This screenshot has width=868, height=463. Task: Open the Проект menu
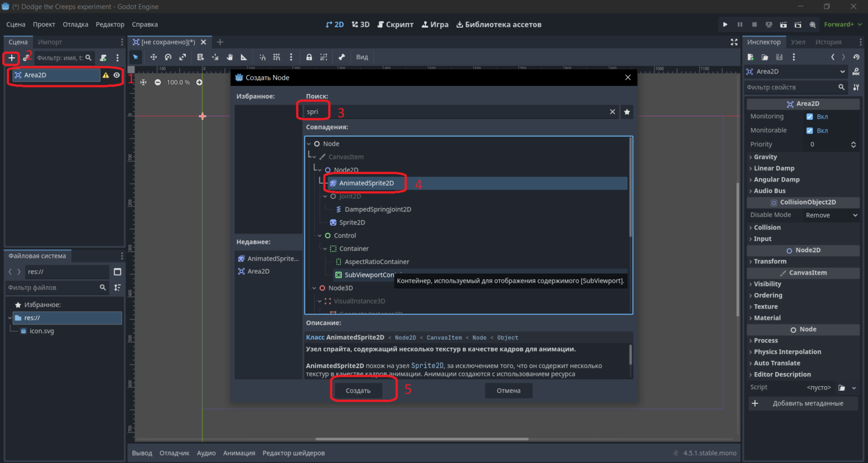[44, 24]
